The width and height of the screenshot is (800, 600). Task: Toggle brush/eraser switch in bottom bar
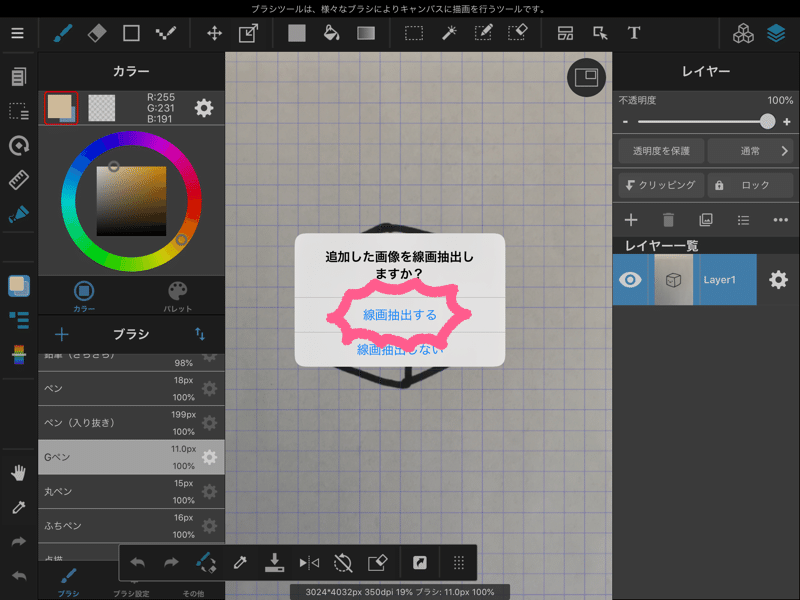click(206, 563)
